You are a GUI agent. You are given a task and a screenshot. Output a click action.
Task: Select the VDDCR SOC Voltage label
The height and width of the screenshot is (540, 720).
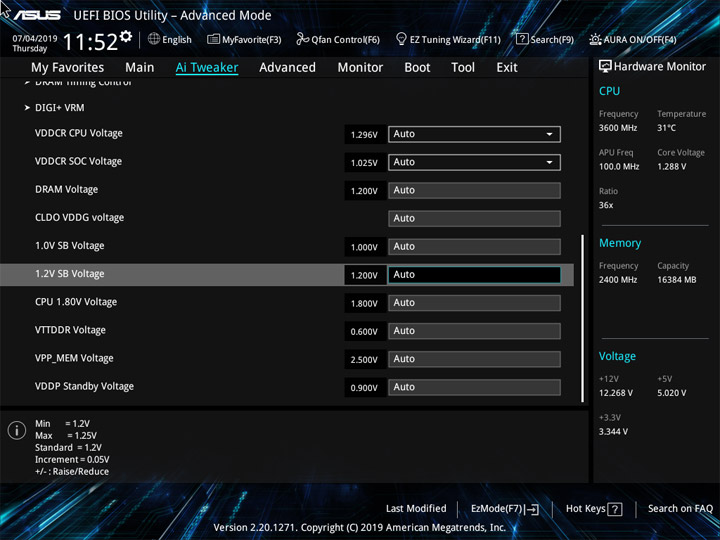point(79,161)
